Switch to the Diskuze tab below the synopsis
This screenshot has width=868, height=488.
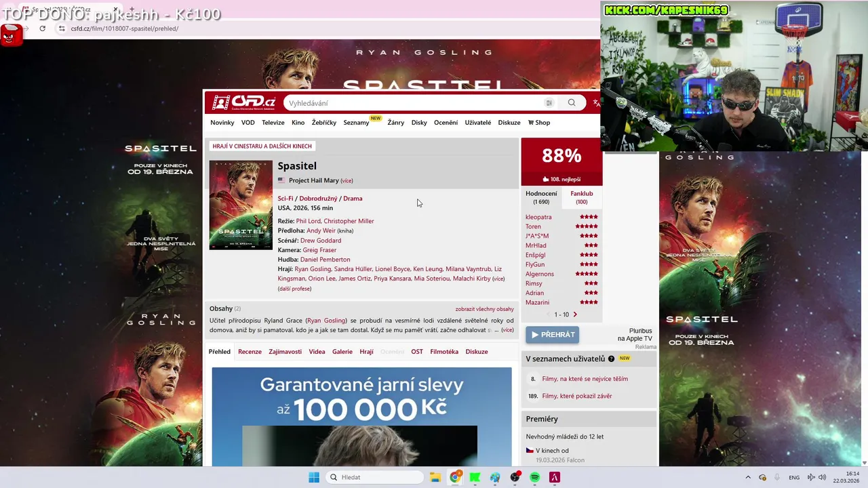[477, 352]
